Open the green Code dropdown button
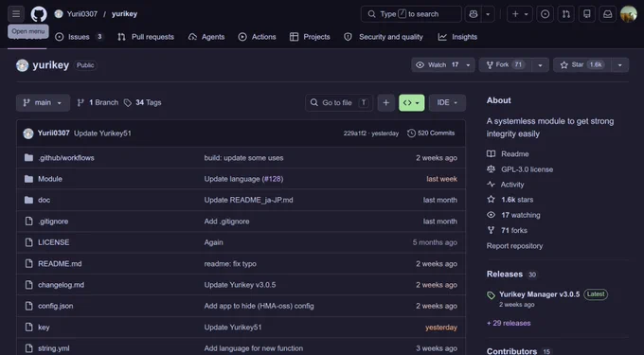 (412, 102)
